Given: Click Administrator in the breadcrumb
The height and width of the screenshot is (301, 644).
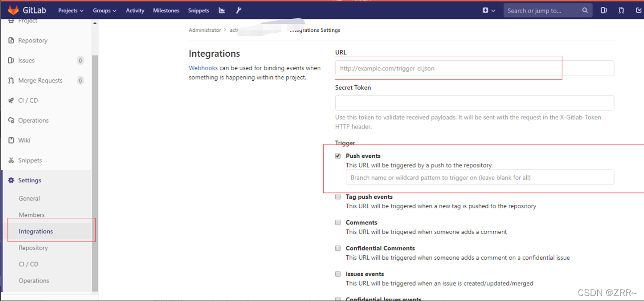Looking at the screenshot, I should coord(205,30).
